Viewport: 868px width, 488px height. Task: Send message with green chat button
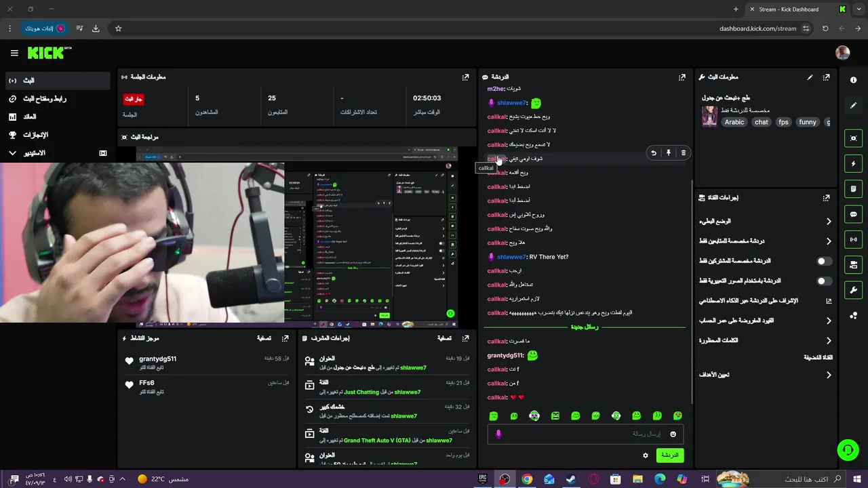point(670,455)
